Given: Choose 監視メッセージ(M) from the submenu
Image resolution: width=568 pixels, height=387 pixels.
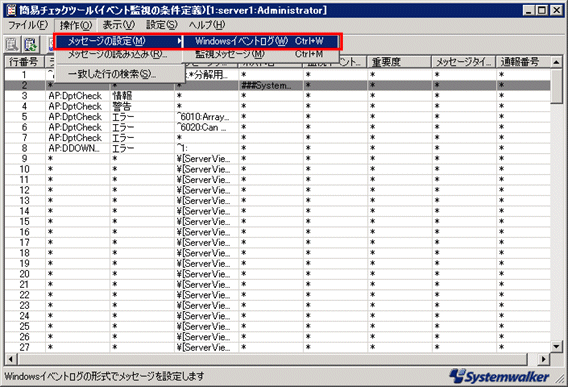Looking at the screenshot, I should click(x=259, y=54).
